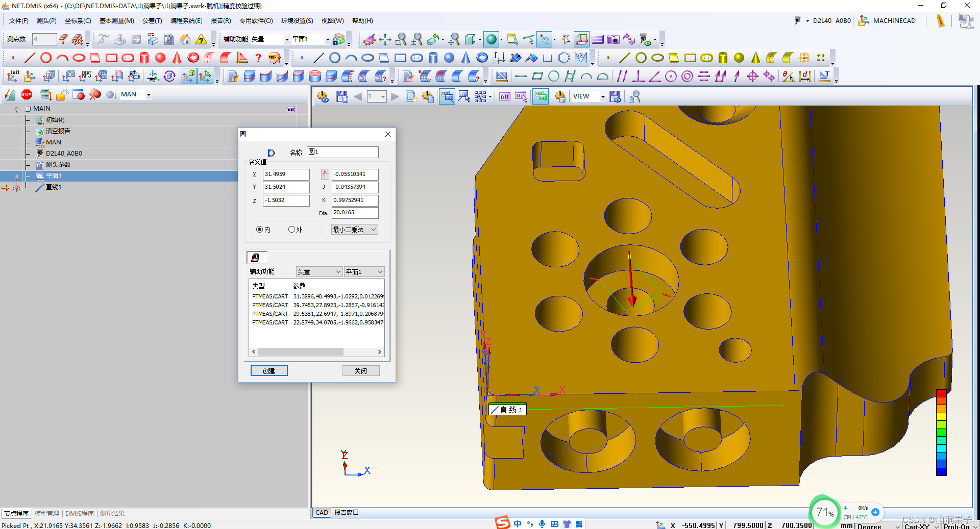Open the 文件(F) menu
980x529 pixels.
tap(19, 21)
